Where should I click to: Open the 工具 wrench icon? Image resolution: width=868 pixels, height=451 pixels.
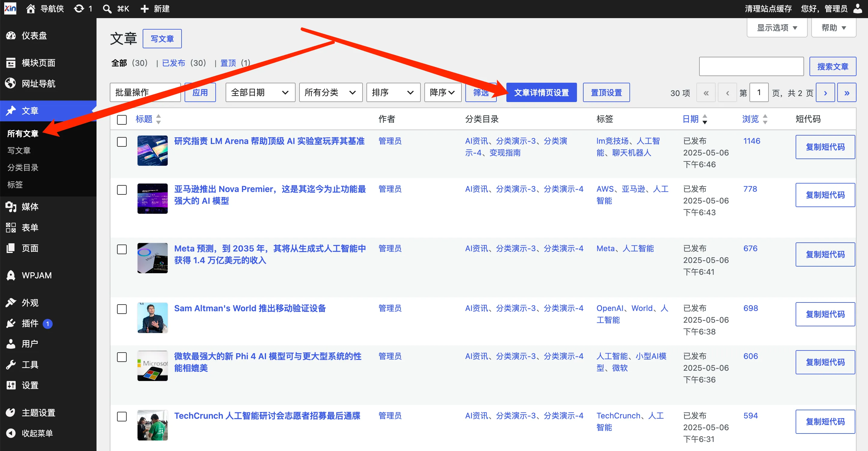pyautogui.click(x=11, y=364)
